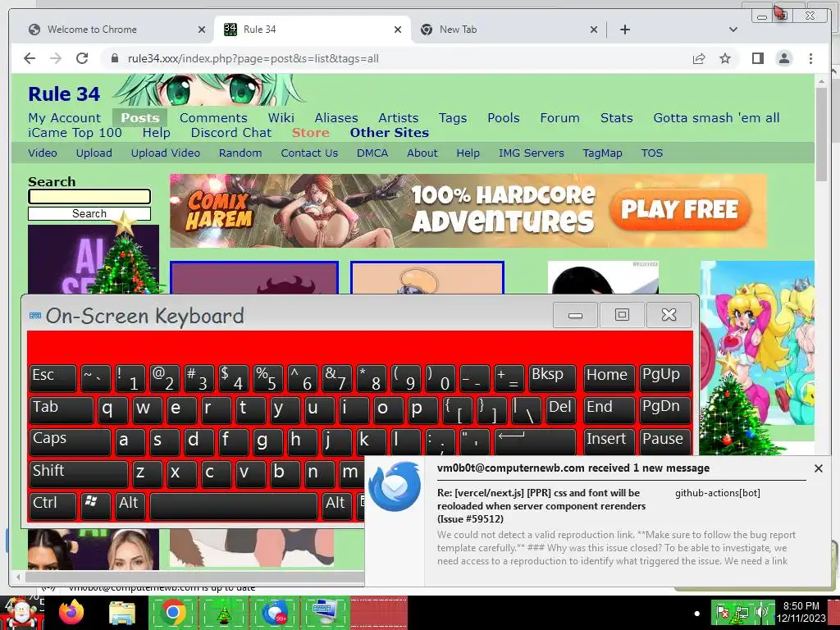Toggle the Caps key on the keyboard
Image resolution: width=840 pixels, height=630 pixels.
coord(70,442)
